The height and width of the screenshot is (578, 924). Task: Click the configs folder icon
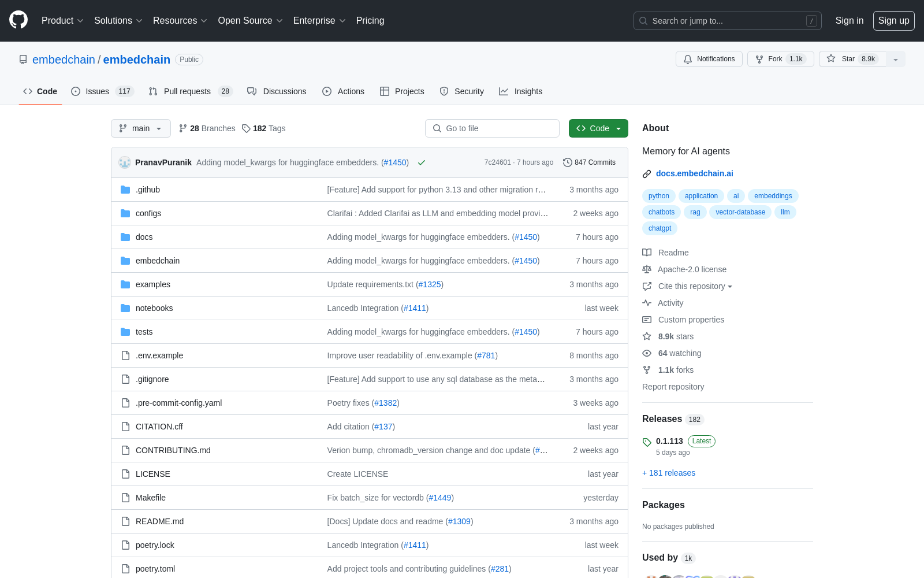[125, 213]
